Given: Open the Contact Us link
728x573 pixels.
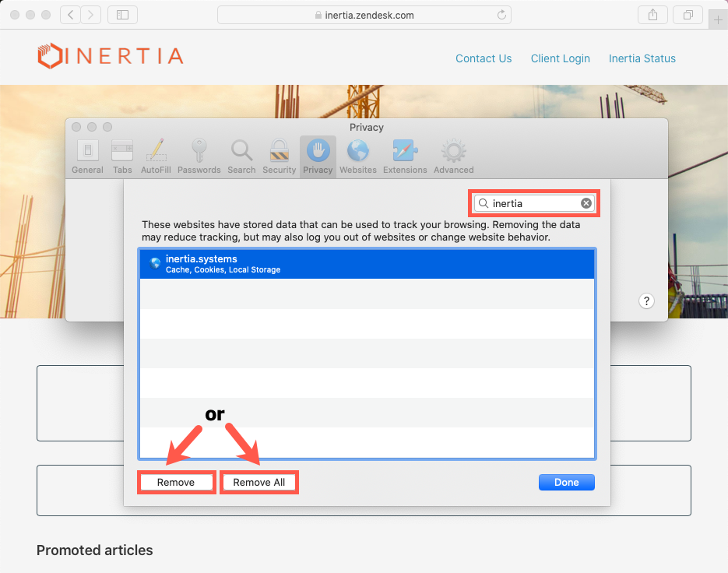Looking at the screenshot, I should (484, 58).
